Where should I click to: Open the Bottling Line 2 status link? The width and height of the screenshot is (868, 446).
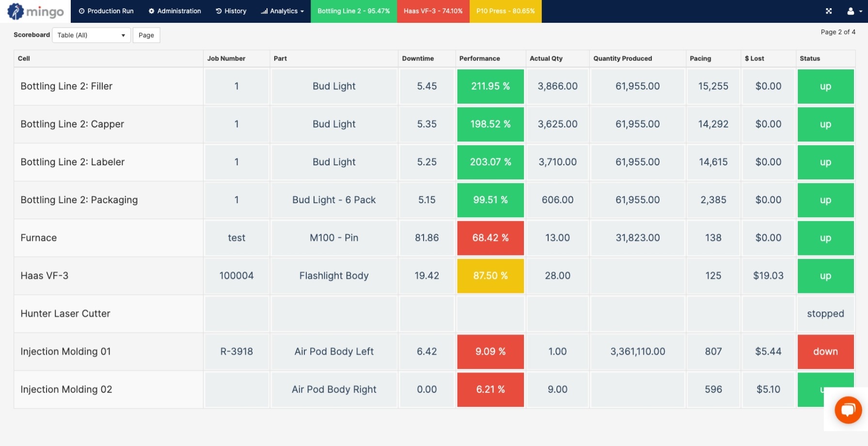tap(353, 11)
